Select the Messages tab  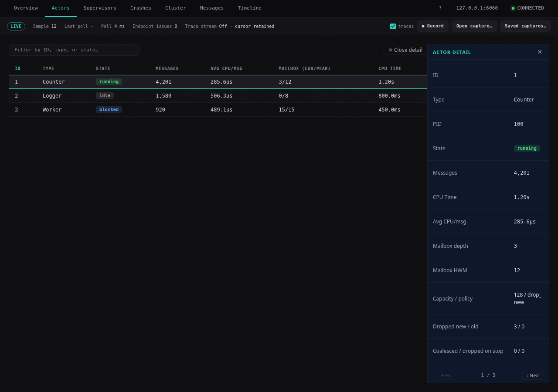(212, 8)
